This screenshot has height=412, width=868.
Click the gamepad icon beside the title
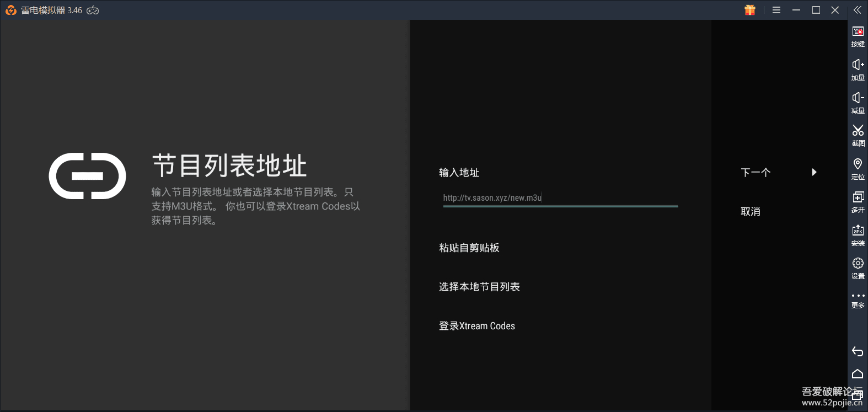coord(93,10)
